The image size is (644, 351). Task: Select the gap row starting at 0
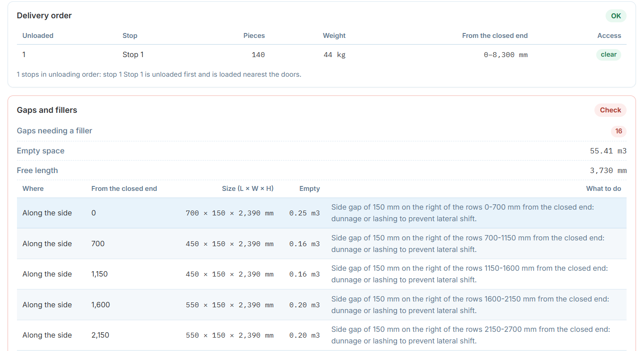322,213
